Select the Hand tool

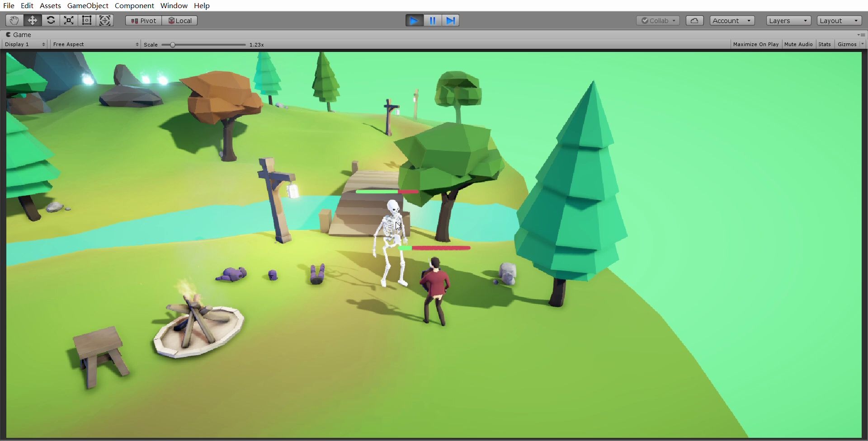pyautogui.click(x=14, y=20)
